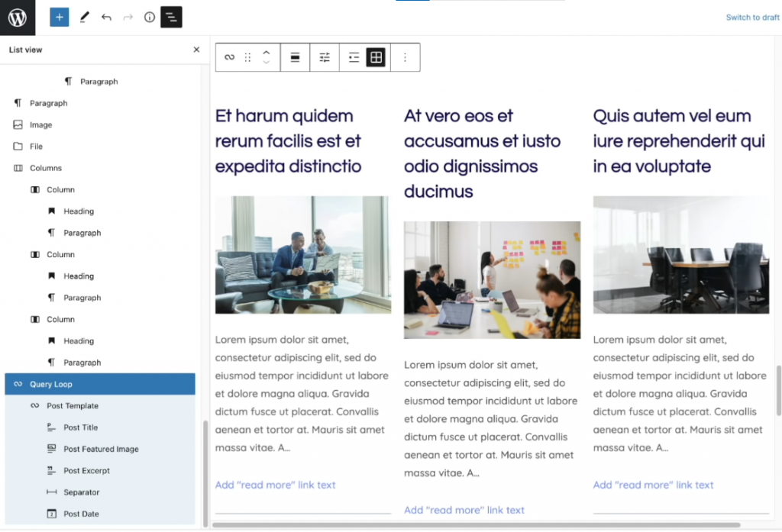Click the Post Featured Image icon
The width and height of the screenshot is (782, 532).
click(x=51, y=449)
